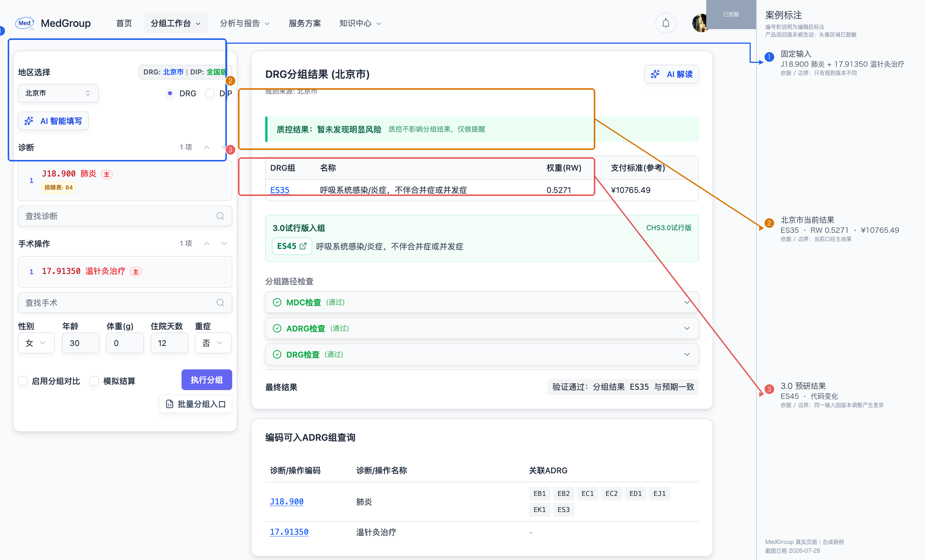The width and height of the screenshot is (925, 560).
Task: Click the 年龄 field showing 30
Action: (81, 343)
